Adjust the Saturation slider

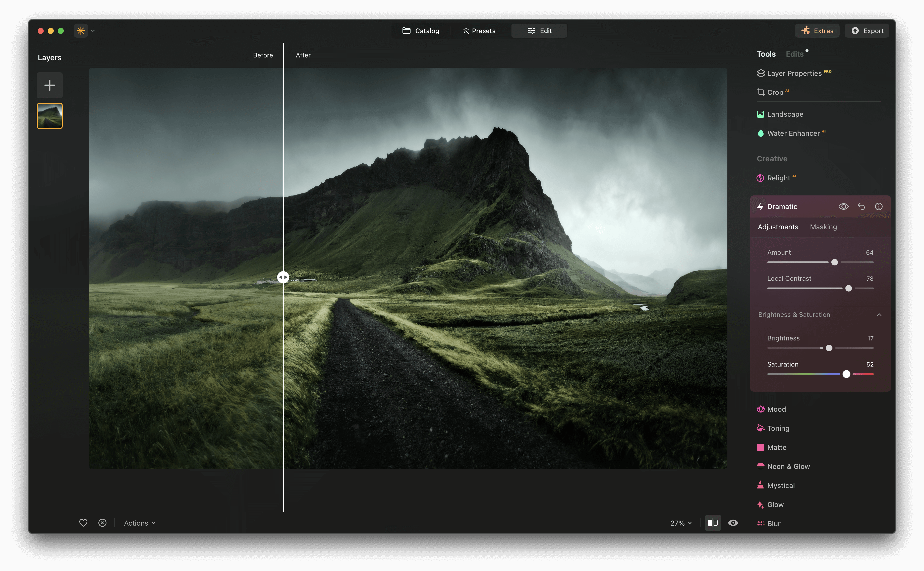pyautogui.click(x=846, y=374)
